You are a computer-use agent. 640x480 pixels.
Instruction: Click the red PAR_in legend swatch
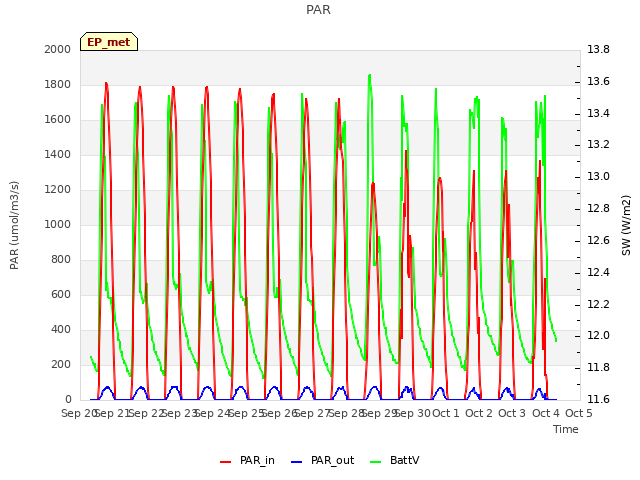pos(226,462)
